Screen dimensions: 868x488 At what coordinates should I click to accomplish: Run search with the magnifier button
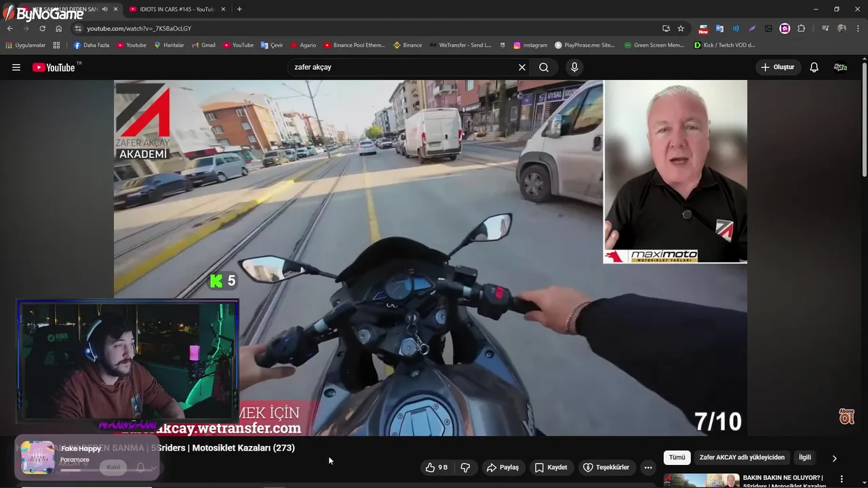click(x=544, y=67)
